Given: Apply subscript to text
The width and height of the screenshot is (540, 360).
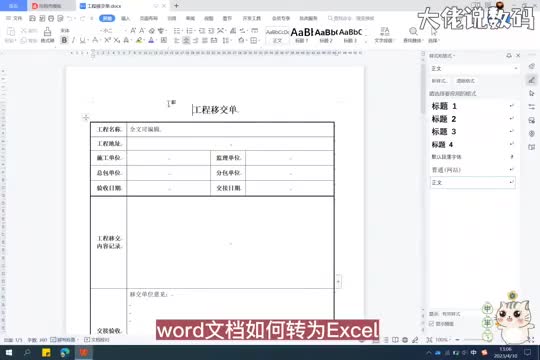Looking at the screenshot, I should 117,40.
